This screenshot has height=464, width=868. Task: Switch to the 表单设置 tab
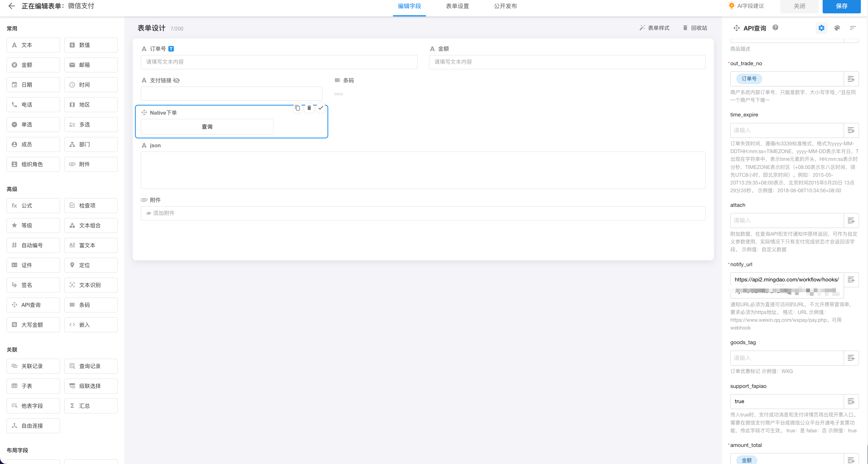point(457,6)
